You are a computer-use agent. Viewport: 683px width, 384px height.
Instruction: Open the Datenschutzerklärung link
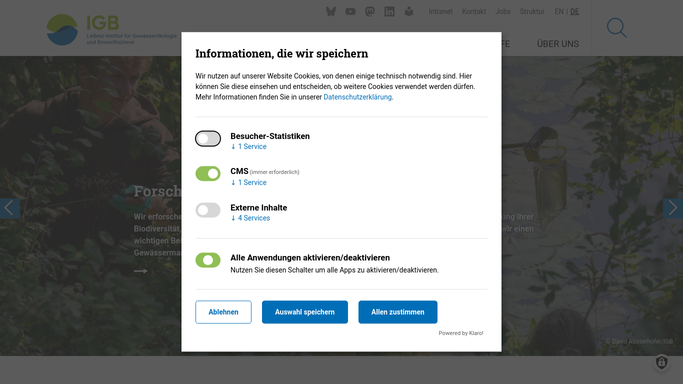pyautogui.click(x=358, y=97)
